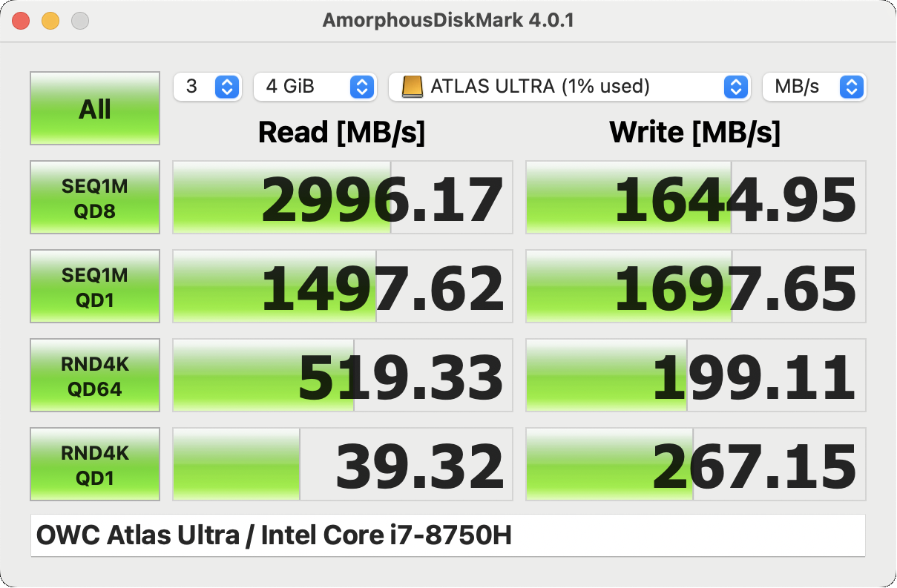Run the RND4K QD1 benchmark

point(95,465)
